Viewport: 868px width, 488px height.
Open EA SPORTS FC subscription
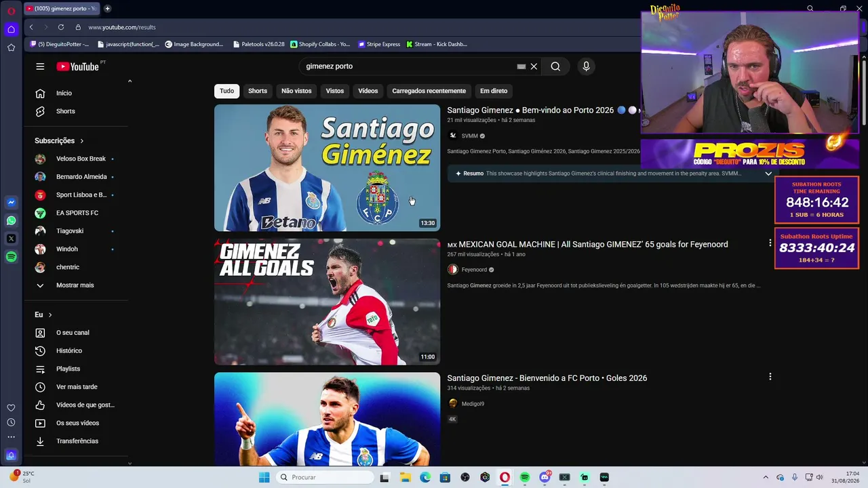pyautogui.click(x=78, y=213)
